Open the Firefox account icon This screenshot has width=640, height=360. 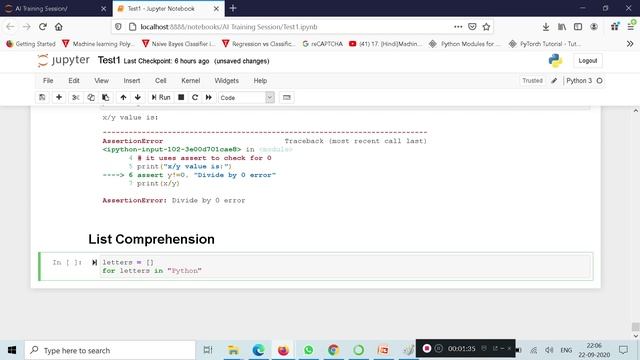click(x=594, y=27)
